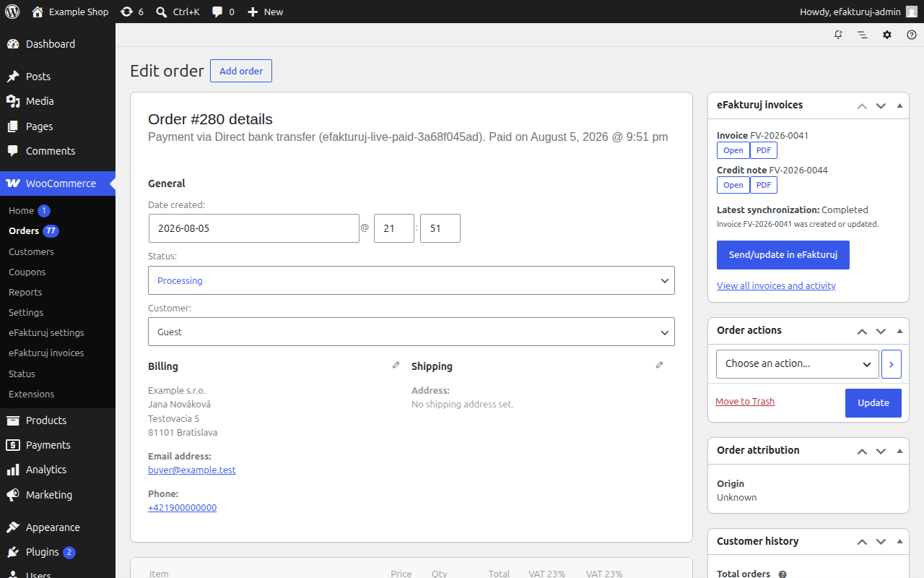Open the help question mark icon
The height and width of the screenshot is (578, 924).
point(912,35)
